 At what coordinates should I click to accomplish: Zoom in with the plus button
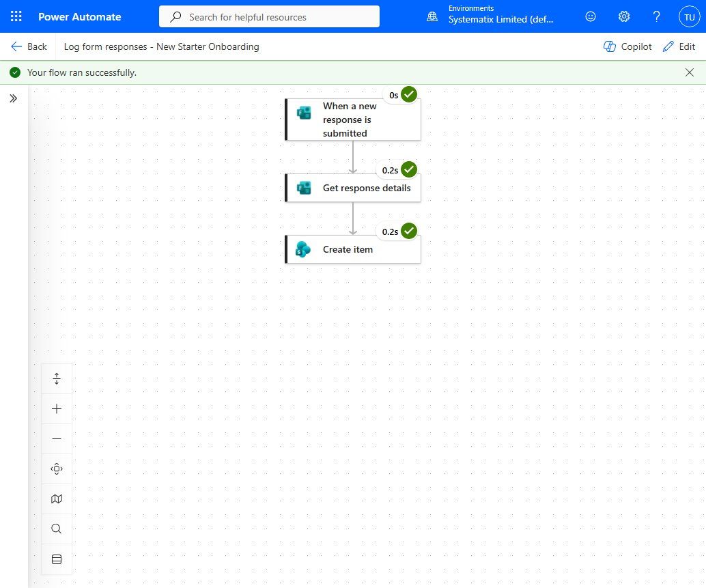tap(57, 409)
